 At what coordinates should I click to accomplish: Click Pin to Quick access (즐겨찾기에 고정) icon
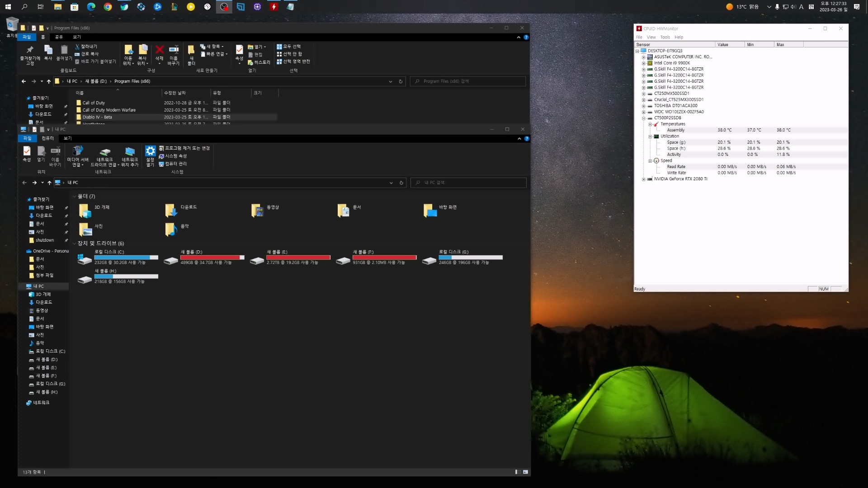30,50
